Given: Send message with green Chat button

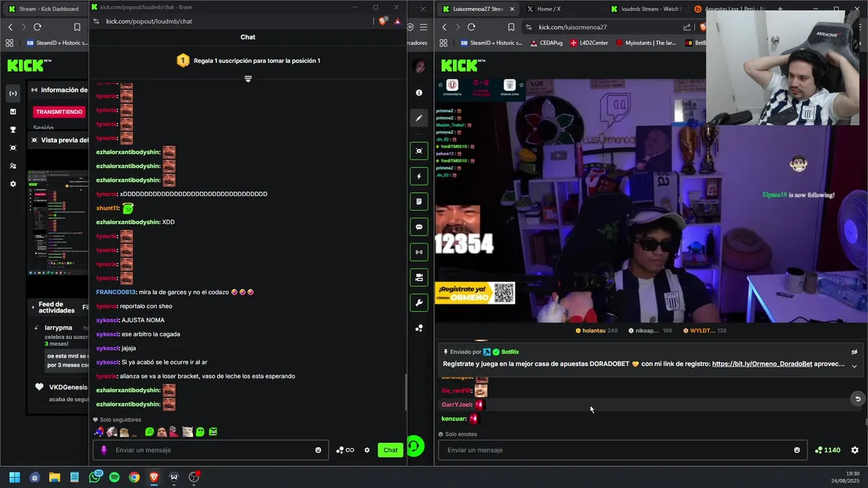Looking at the screenshot, I should pos(391,450).
